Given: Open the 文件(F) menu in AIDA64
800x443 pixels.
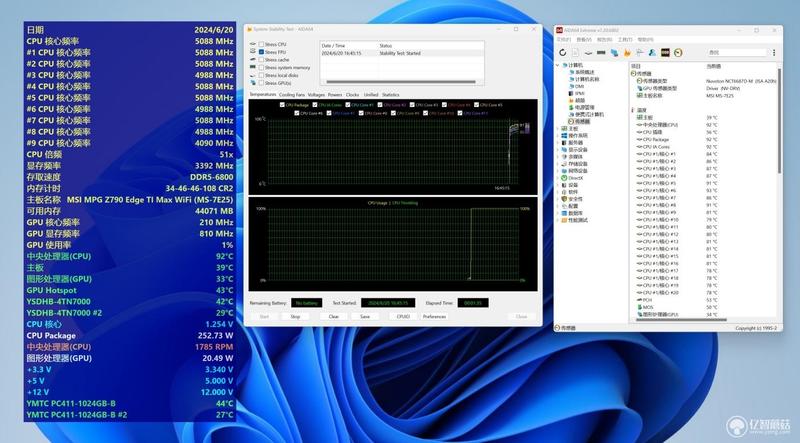Looking at the screenshot, I should (x=563, y=40).
